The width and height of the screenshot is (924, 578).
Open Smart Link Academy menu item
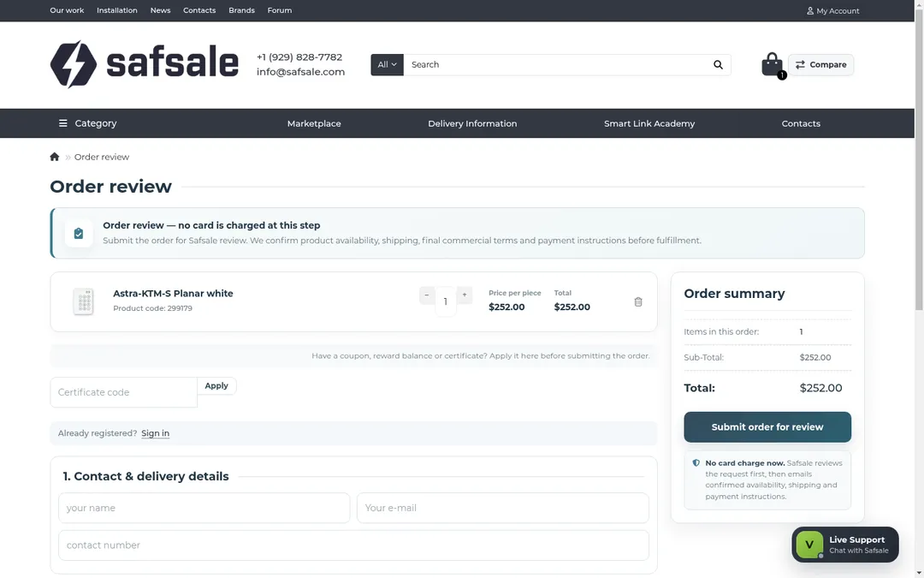649,123
